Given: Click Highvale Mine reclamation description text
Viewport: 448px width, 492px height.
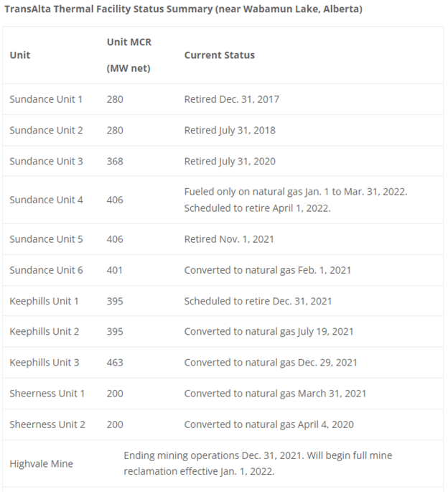Looking at the screenshot, I should (258, 464).
